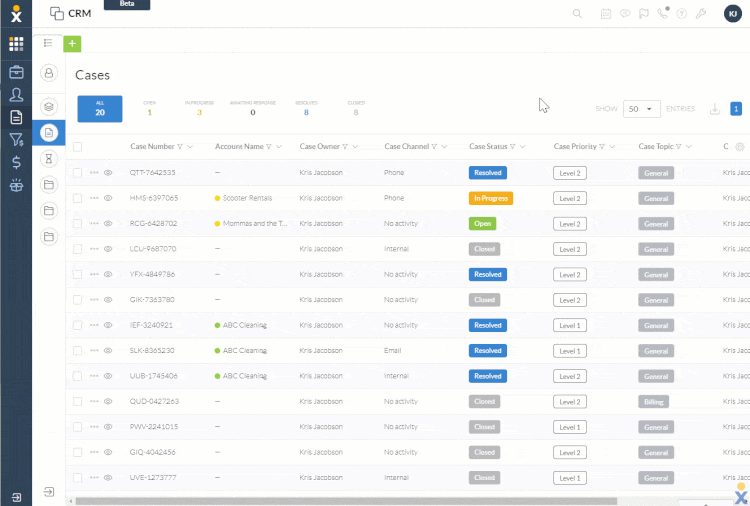Click the Open status badge for RCG-6428702
This screenshot has height=506, width=750.
point(482,223)
